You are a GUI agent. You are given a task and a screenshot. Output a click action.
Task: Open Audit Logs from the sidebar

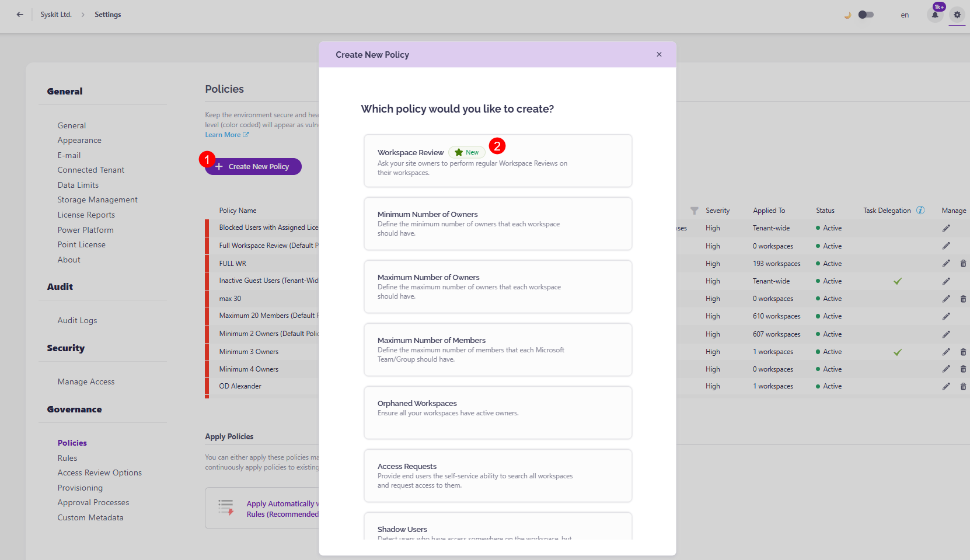tap(77, 320)
